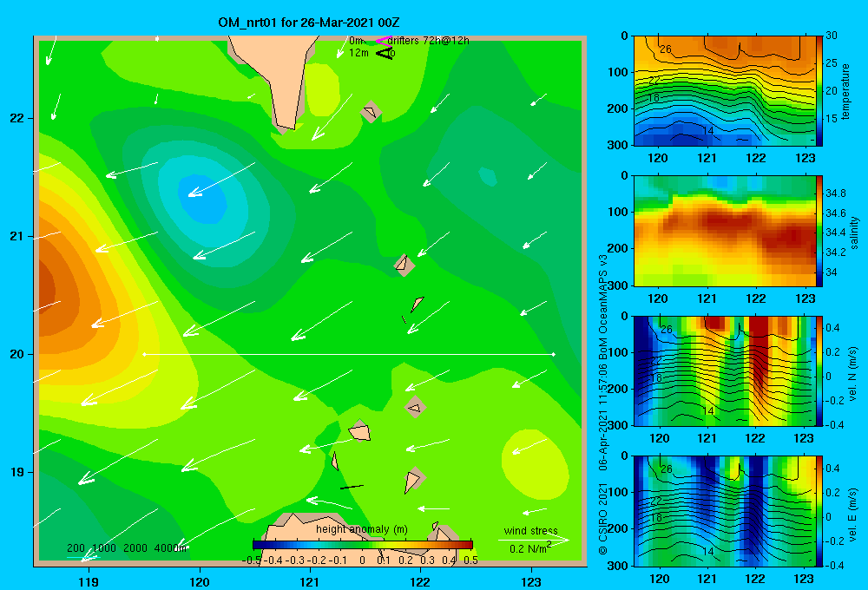Image resolution: width=868 pixels, height=590 pixels.
Task: Click the white transect line at 20°N
Action: 349,354
